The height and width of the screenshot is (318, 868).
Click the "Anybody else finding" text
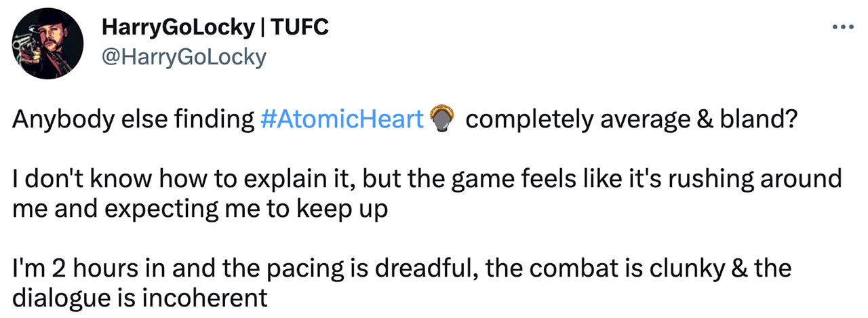click(x=133, y=120)
